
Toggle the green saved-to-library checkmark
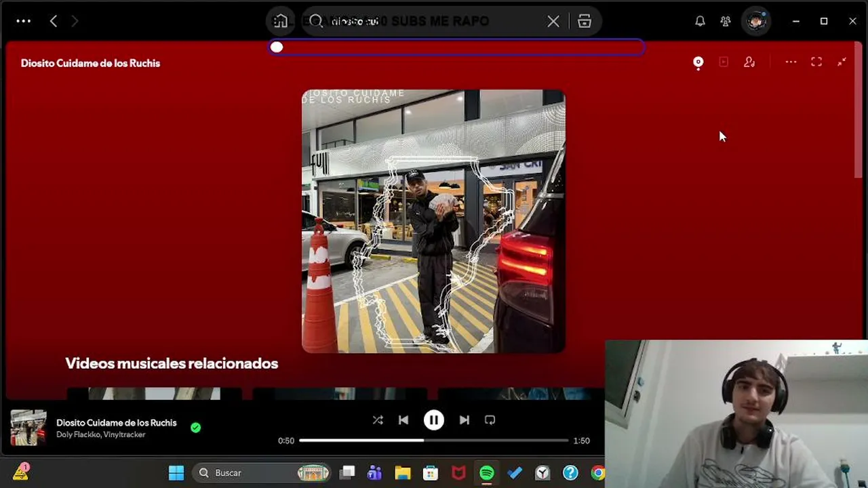tap(195, 428)
